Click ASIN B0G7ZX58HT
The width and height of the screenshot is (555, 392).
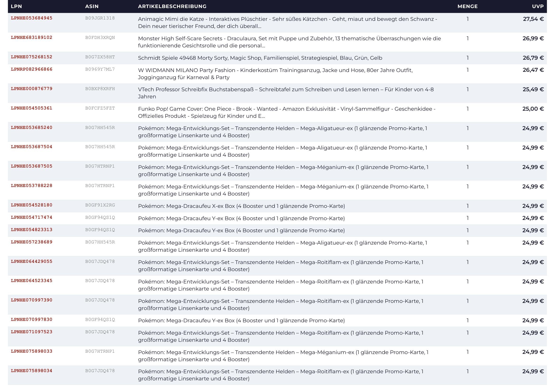100,57
